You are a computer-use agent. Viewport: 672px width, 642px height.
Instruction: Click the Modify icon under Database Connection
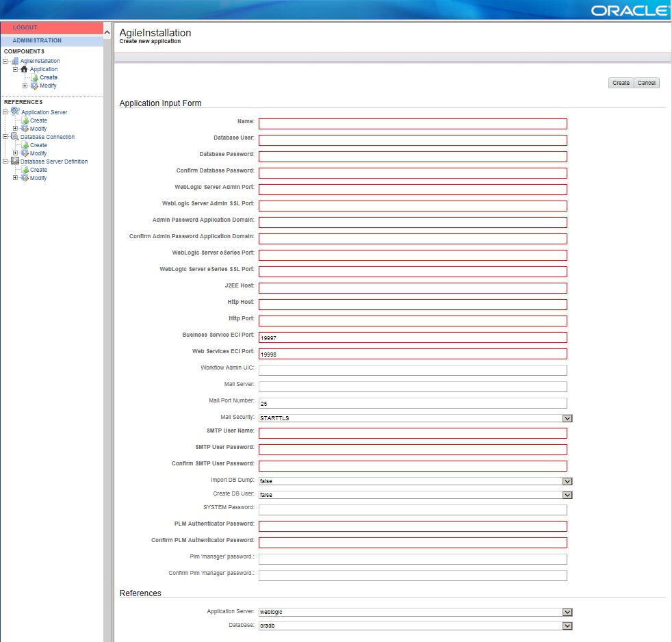pos(25,153)
